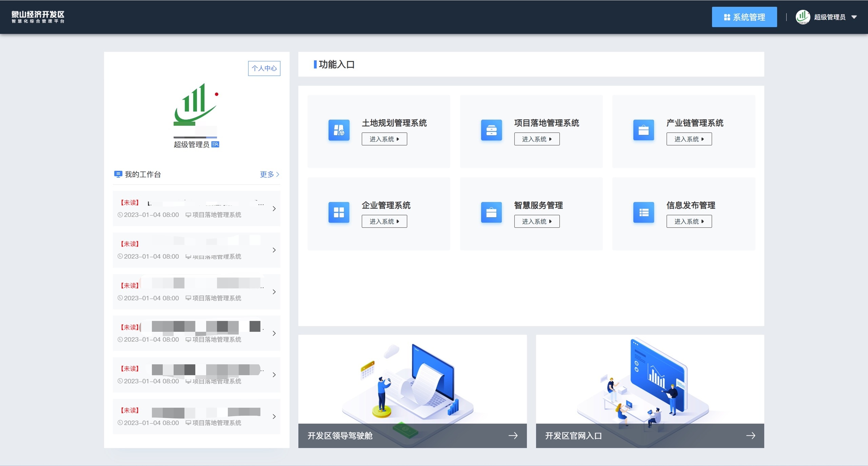The image size is (868, 466).
Task: Expand 更多 in 我的工作台
Action: (x=269, y=174)
